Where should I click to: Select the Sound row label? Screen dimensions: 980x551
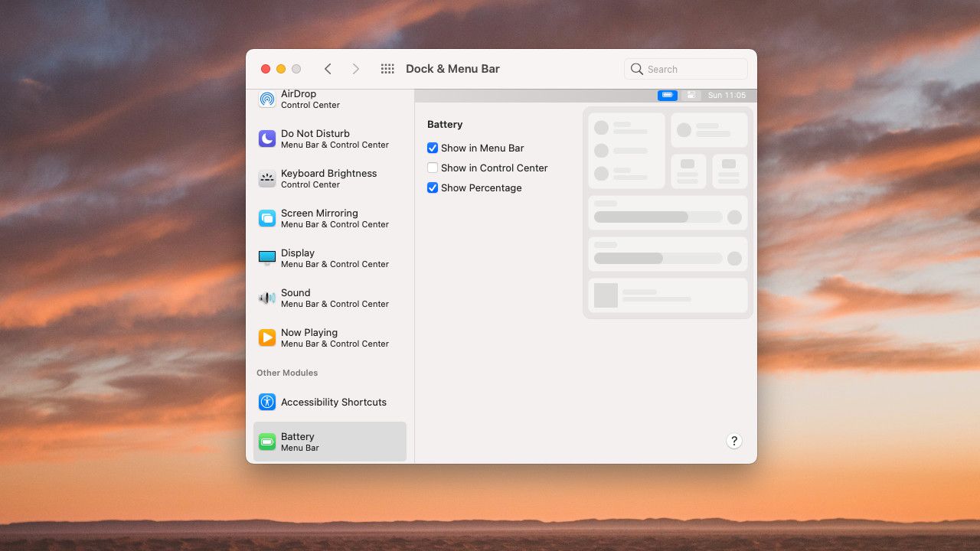click(x=296, y=292)
